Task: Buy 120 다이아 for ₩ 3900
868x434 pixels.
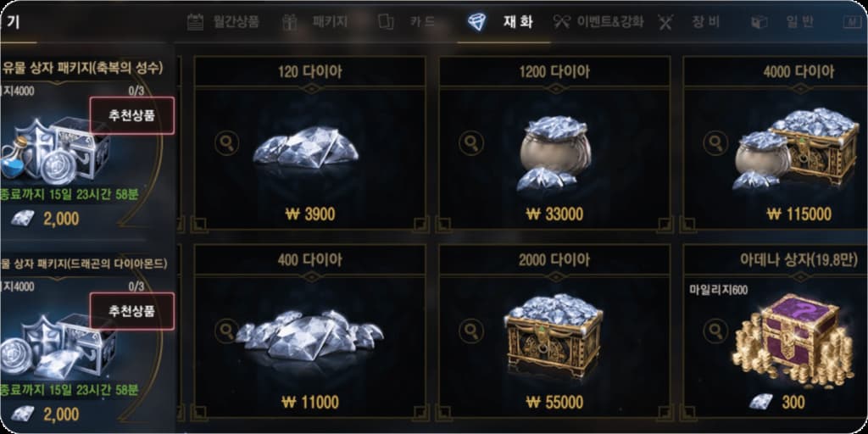Action: coord(308,214)
